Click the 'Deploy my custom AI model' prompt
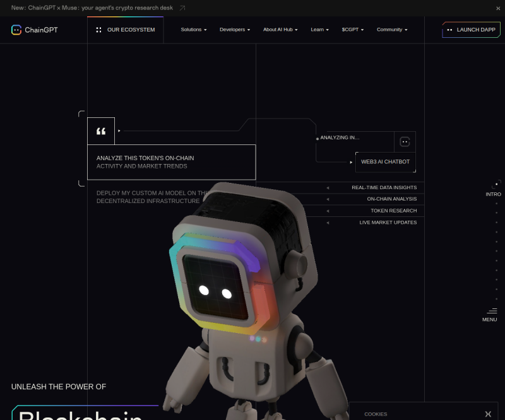 point(153,197)
